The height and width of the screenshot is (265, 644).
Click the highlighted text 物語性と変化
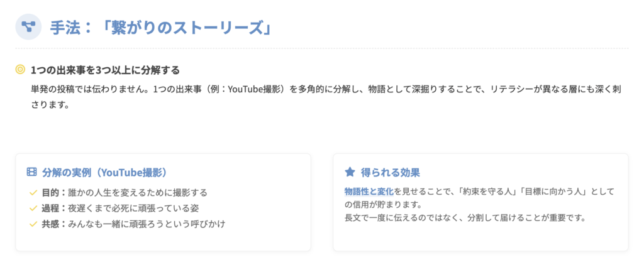[369, 191]
